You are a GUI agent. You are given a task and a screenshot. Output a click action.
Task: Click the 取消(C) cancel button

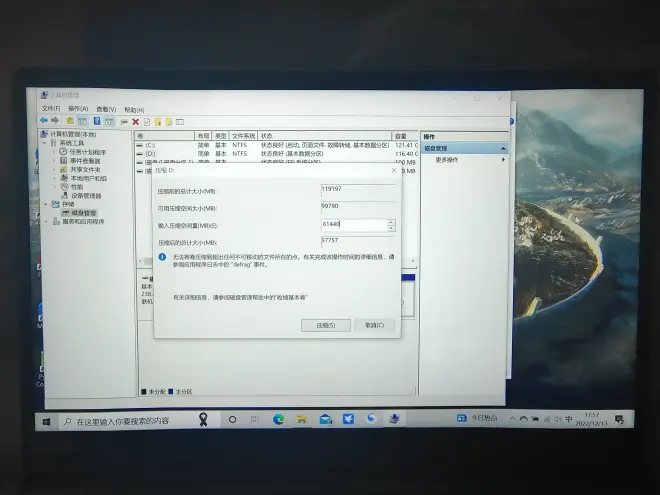374,325
